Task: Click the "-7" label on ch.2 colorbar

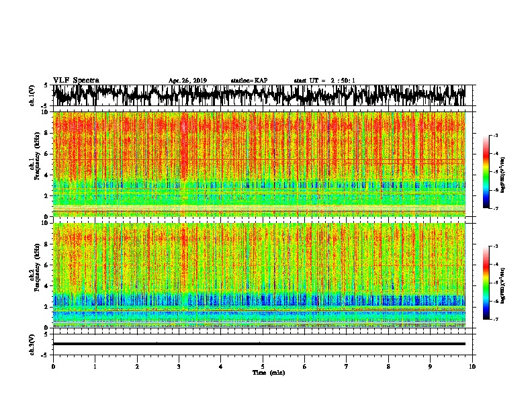Action: [496, 319]
